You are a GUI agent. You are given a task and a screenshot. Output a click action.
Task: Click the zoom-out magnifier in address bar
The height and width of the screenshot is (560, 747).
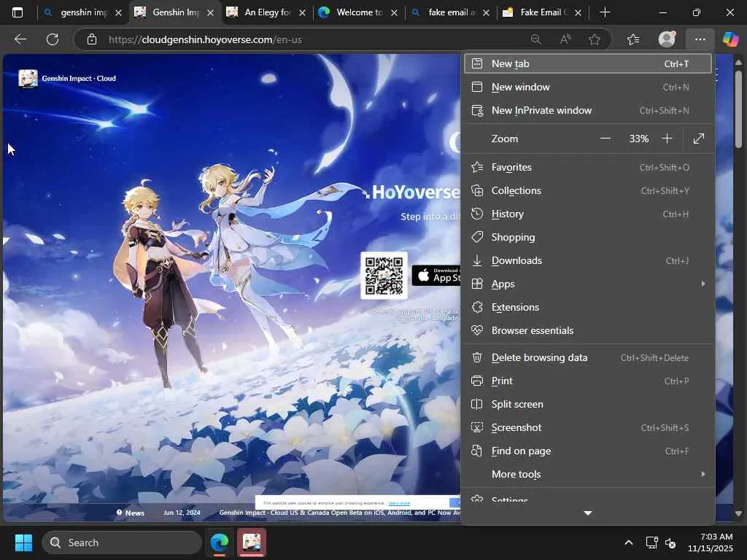click(536, 39)
